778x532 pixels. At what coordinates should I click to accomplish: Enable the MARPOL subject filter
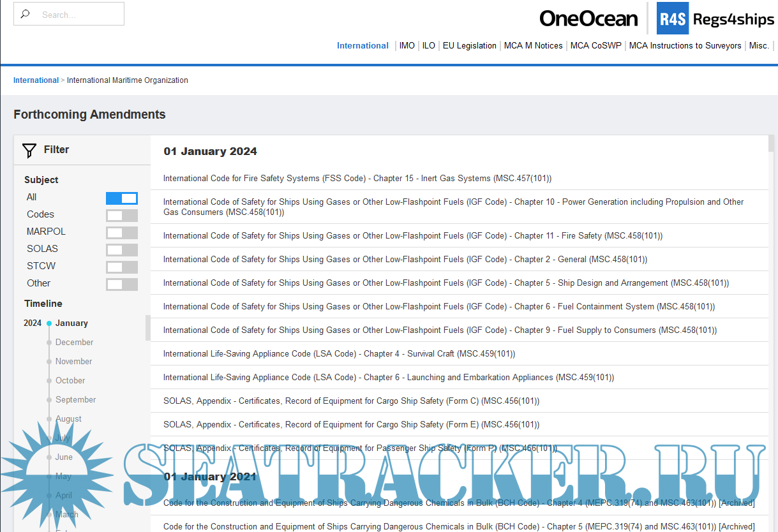(121, 232)
